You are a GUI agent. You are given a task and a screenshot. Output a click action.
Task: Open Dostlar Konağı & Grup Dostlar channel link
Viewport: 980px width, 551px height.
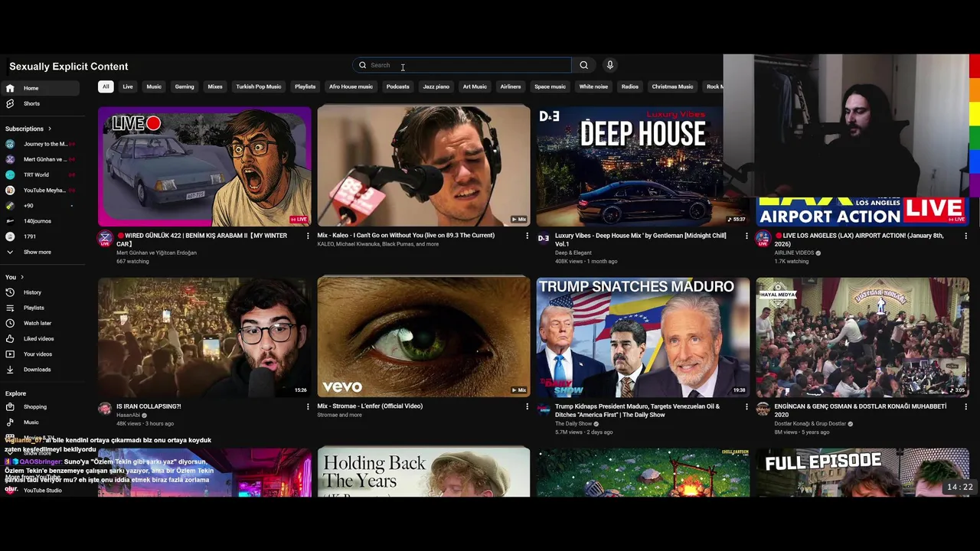pyautogui.click(x=810, y=423)
